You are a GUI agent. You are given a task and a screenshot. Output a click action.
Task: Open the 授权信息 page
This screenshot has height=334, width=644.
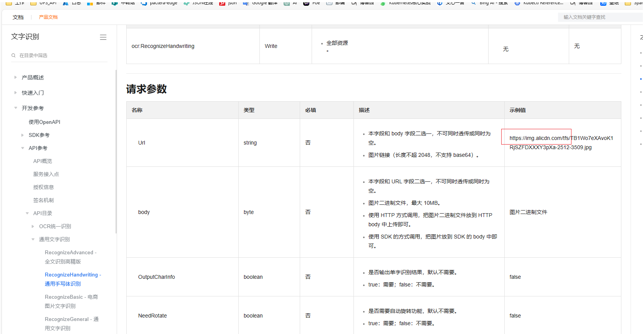pos(43,187)
